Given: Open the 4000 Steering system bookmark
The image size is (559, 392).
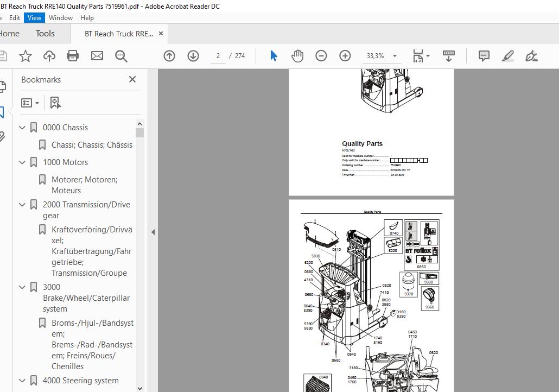Looking at the screenshot, I should (80, 381).
